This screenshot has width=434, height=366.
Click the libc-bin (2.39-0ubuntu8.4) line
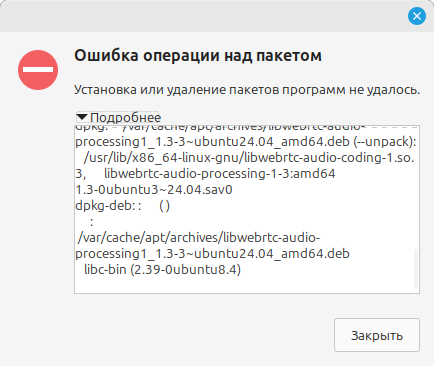[x=162, y=269]
